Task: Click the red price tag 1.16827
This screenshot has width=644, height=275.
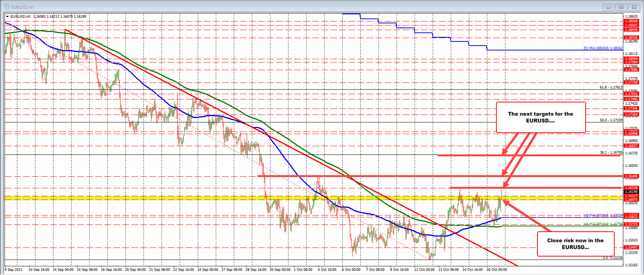Action: click(x=631, y=146)
